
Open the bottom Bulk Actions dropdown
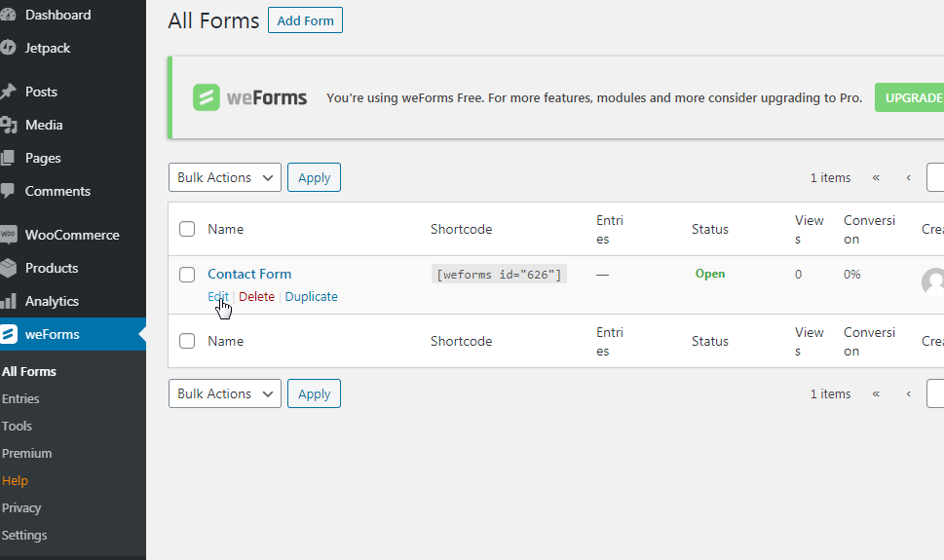[225, 393]
